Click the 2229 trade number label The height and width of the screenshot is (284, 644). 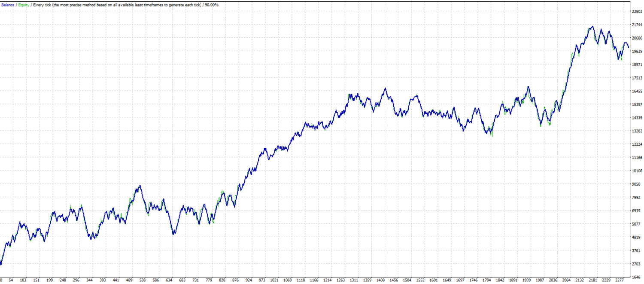[606, 280]
